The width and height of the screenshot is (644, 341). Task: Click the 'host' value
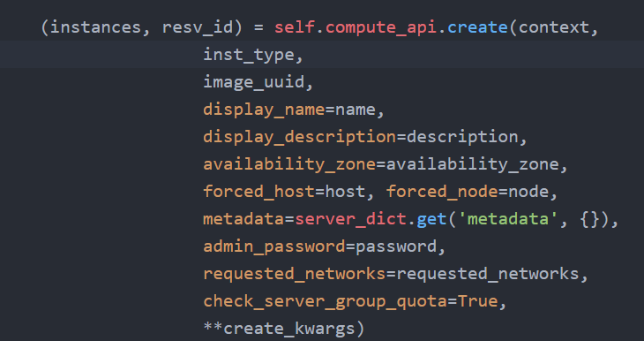coord(345,192)
